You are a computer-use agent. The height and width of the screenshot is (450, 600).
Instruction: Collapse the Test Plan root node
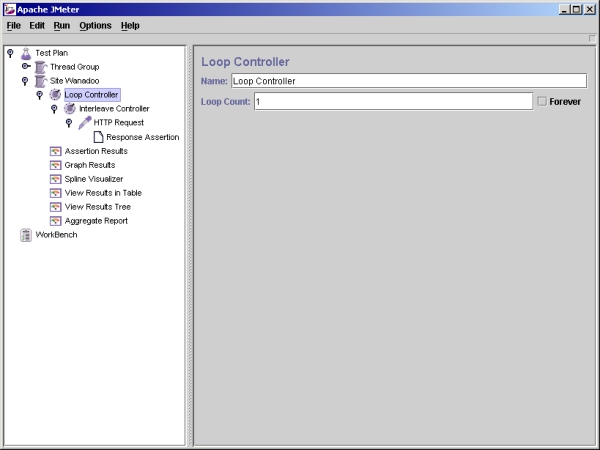coord(10,53)
